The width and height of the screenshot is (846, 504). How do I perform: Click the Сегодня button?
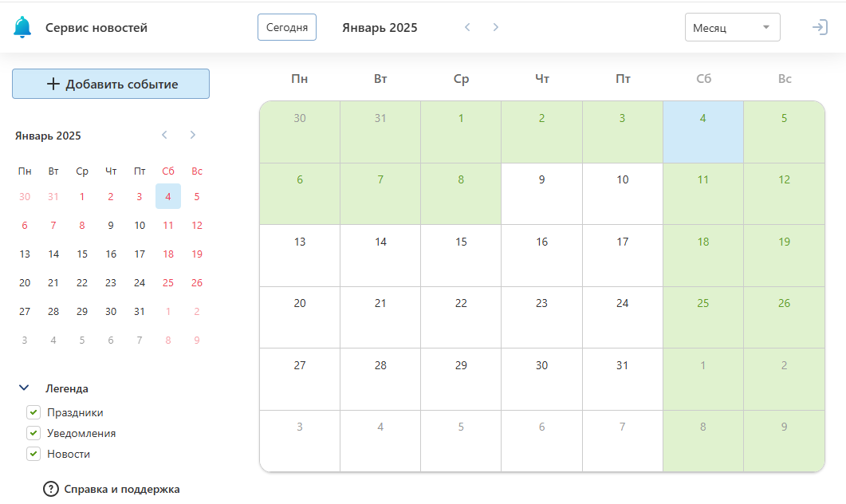(287, 27)
